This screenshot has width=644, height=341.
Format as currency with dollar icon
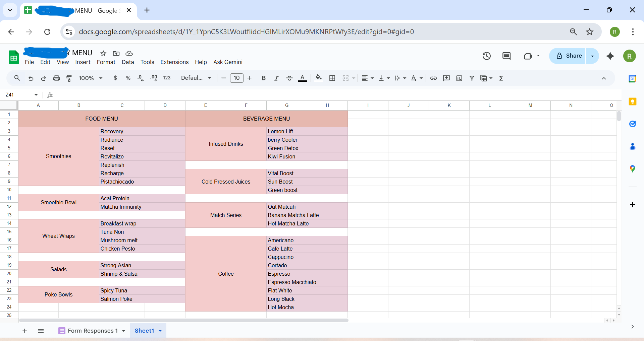(115, 78)
